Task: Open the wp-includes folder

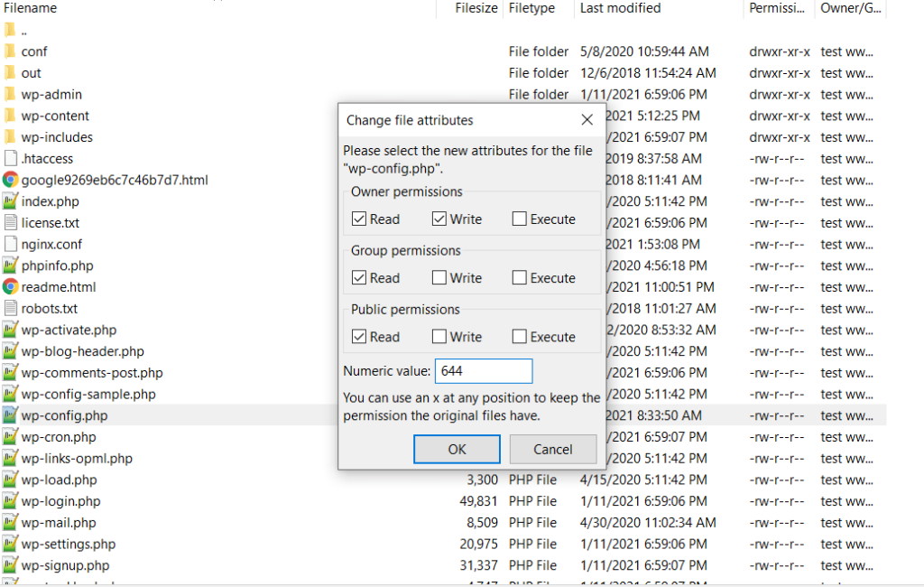Action: (59, 136)
